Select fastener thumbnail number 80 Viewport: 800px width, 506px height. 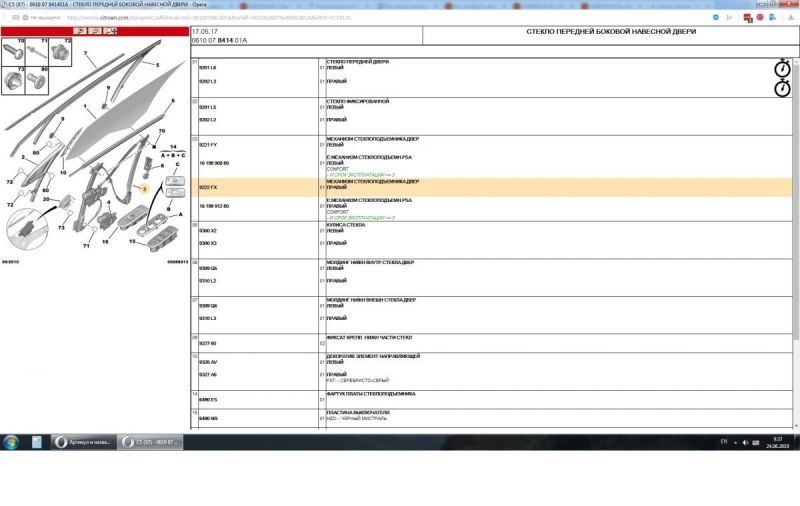38,78
